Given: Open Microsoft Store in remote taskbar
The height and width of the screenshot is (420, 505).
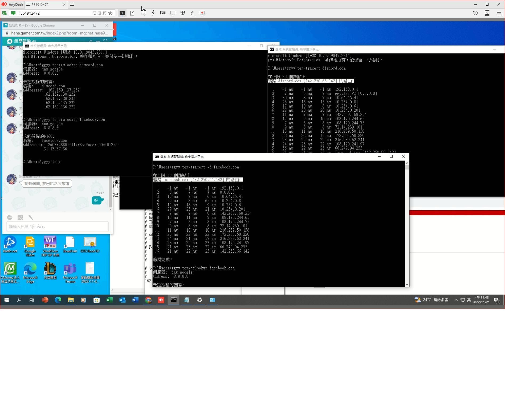Looking at the screenshot, I should (96, 300).
